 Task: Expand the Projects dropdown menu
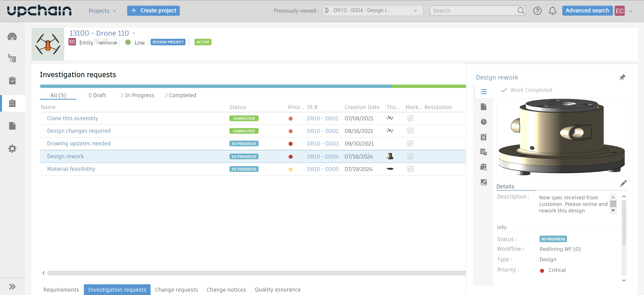pos(102,11)
